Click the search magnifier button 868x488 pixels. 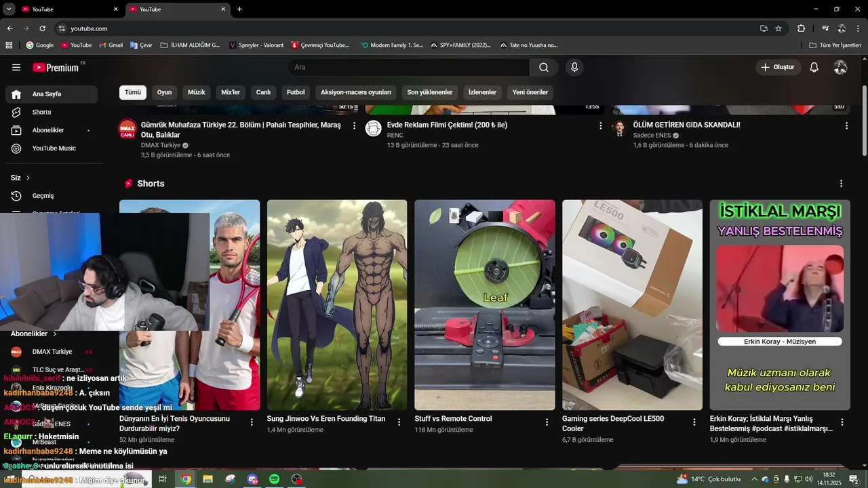tap(544, 67)
